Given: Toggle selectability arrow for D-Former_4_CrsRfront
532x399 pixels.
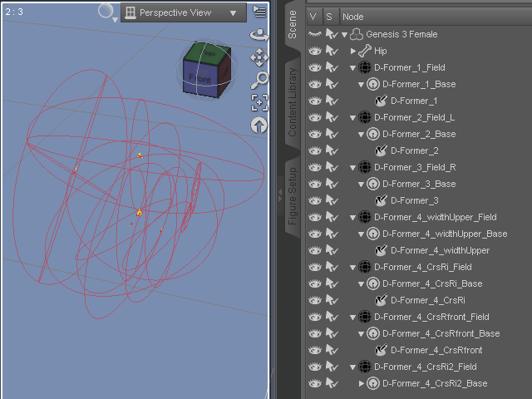Looking at the screenshot, I should coord(332,350).
